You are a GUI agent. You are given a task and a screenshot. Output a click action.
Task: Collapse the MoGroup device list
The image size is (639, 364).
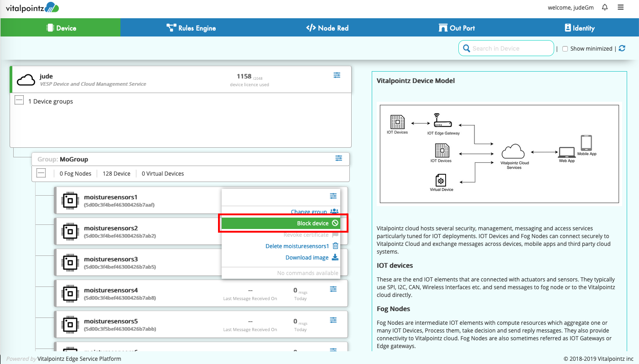[41, 173]
